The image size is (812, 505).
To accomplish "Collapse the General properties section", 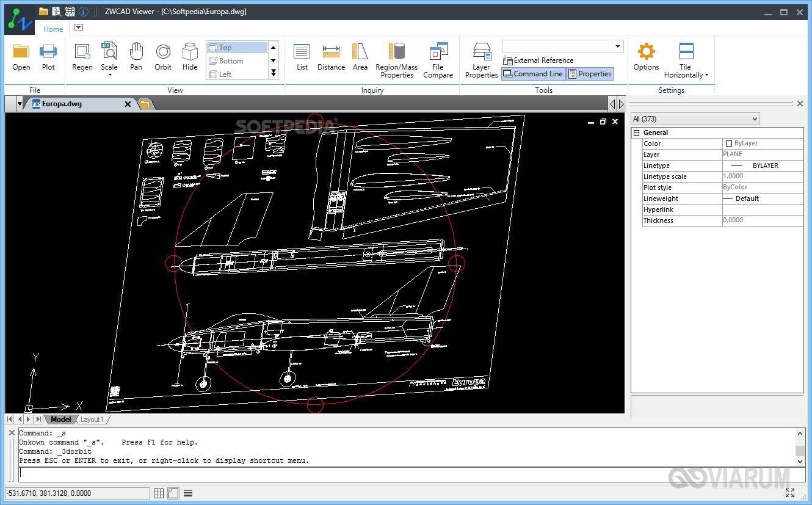I will point(636,133).
